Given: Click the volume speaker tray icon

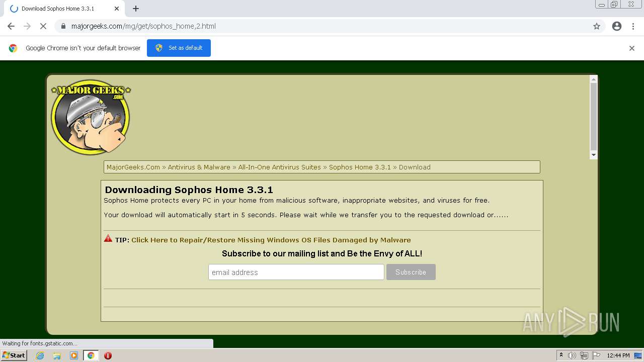Looking at the screenshot, I should [x=572, y=355].
